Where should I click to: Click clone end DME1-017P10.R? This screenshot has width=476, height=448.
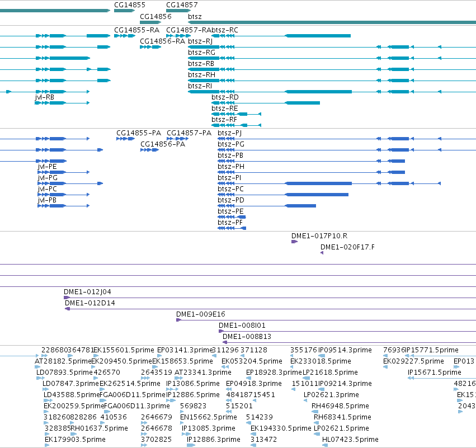click(319, 236)
